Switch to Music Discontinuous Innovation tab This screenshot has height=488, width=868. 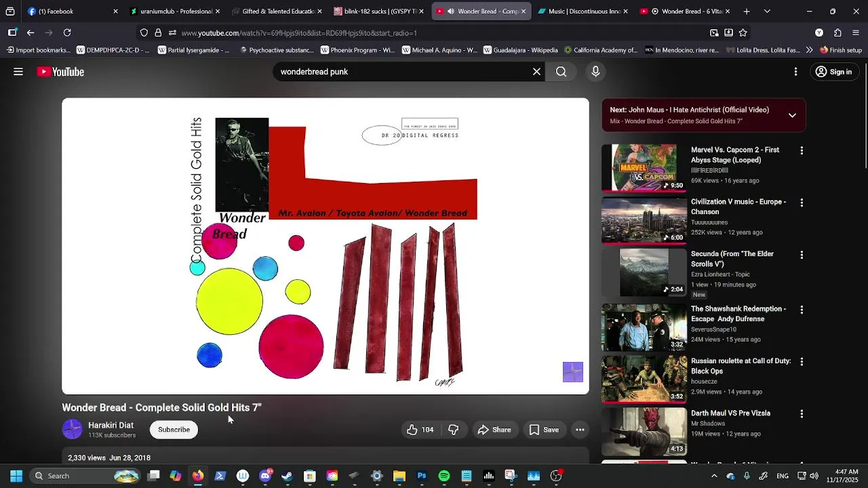(x=583, y=12)
